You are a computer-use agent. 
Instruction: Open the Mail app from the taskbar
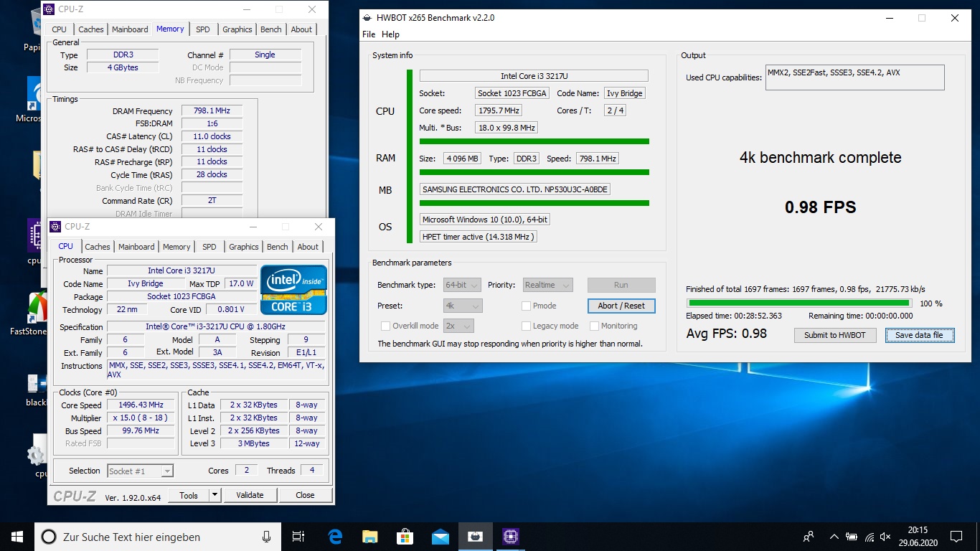(x=440, y=537)
